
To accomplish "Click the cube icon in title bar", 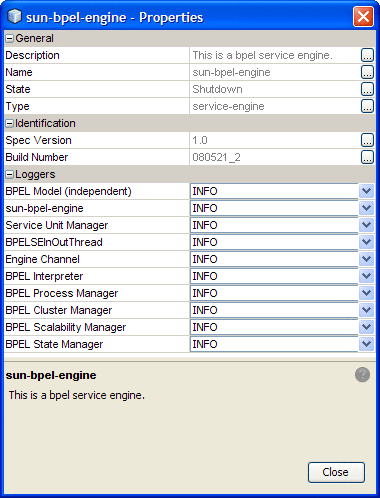I will (x=14, y=16).
